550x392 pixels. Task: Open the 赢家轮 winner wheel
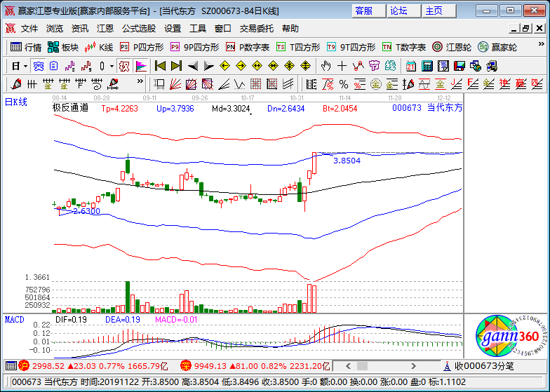tap(498, 47)
